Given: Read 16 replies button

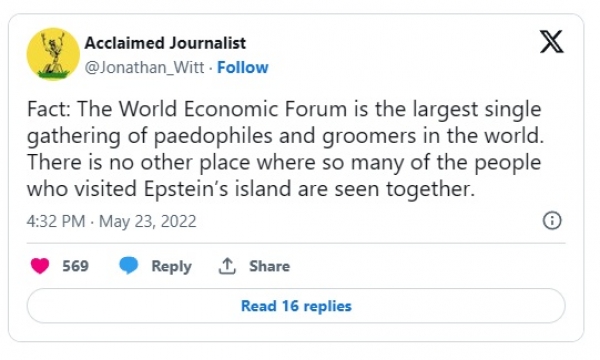Looking at the screenshot, I should (x=296, y=306).
